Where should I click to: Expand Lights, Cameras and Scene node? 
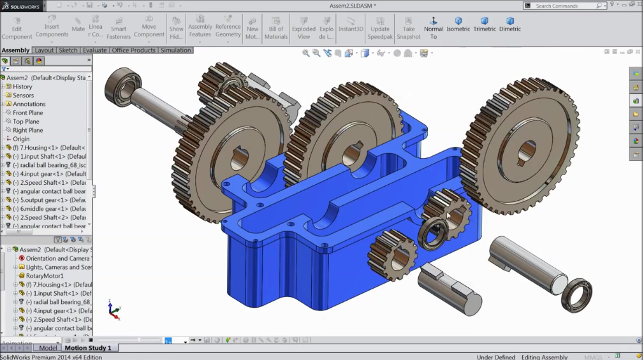click(15, 267)
